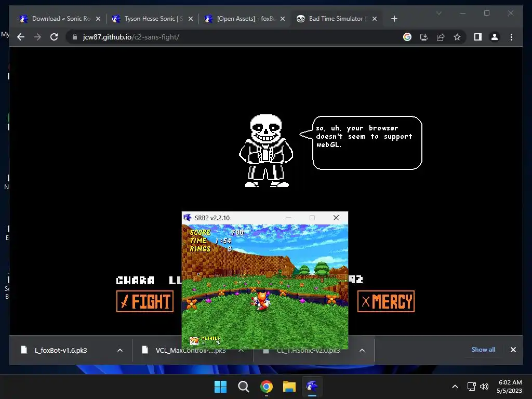Screen dimensions: 532x399
Task: Expand options for CL_T.HSonic-v2.0.pk3 download
Action: click(362, 350)
